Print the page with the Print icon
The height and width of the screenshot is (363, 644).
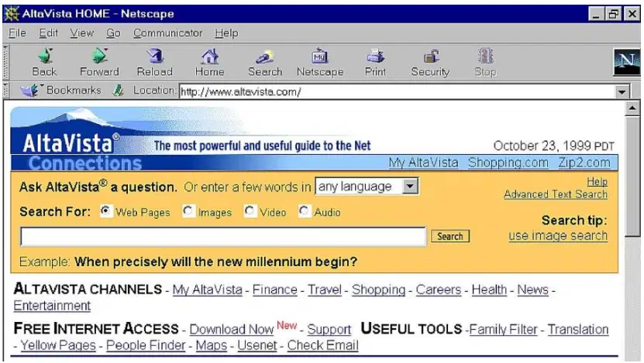click(x=375, y=57)
